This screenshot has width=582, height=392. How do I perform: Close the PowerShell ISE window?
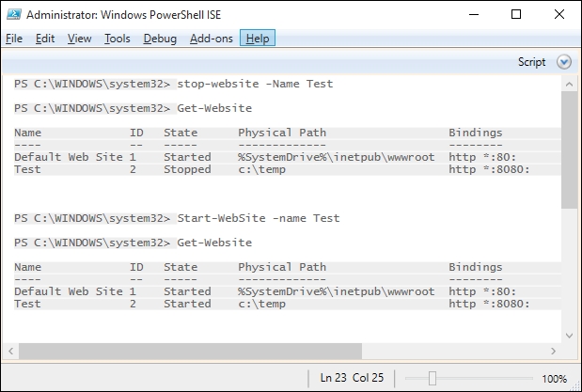coord(559,14)
